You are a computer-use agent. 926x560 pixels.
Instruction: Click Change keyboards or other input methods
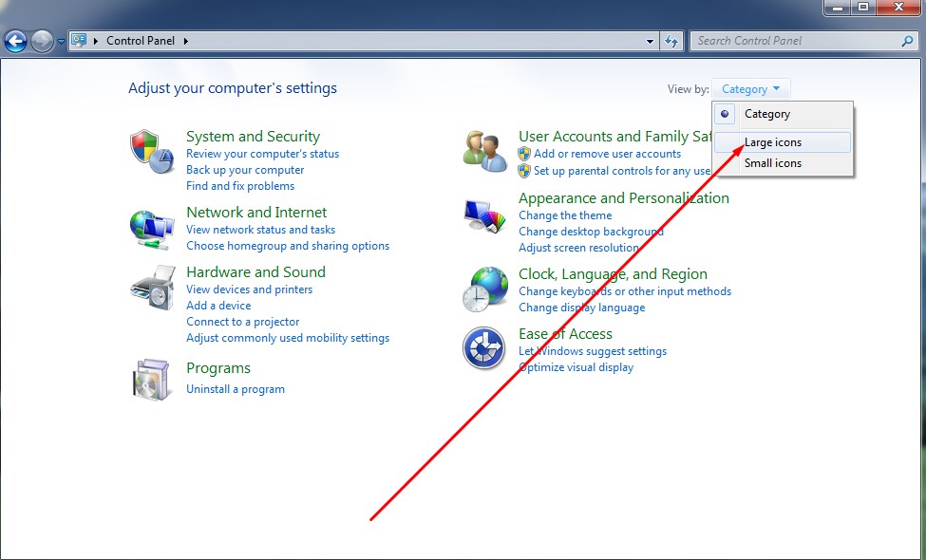pos(625,291)
